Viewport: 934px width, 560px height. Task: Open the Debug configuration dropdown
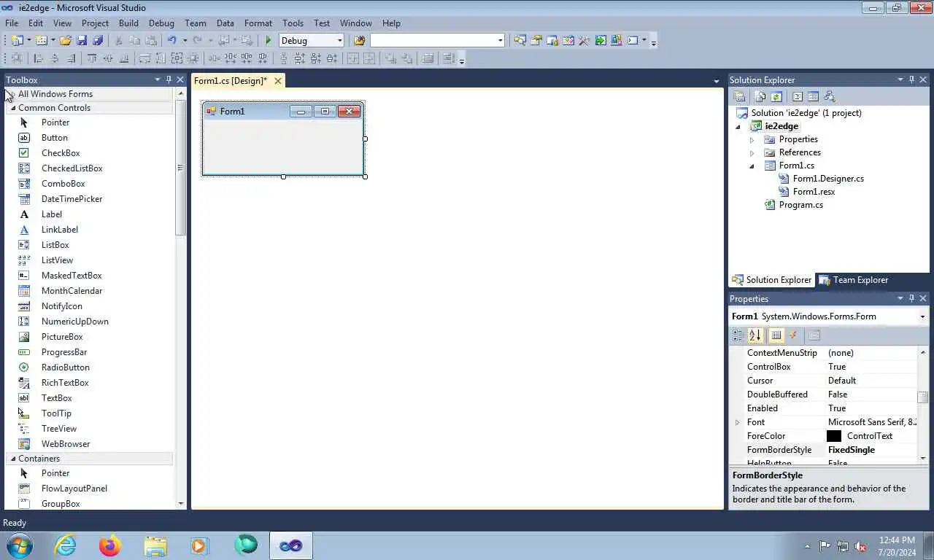coord(339,41)
